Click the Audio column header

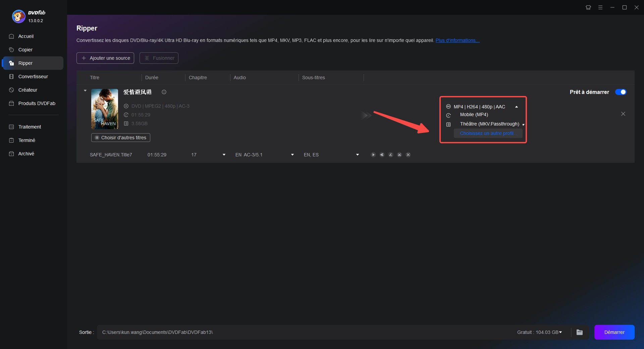click(x=240, y=78)
